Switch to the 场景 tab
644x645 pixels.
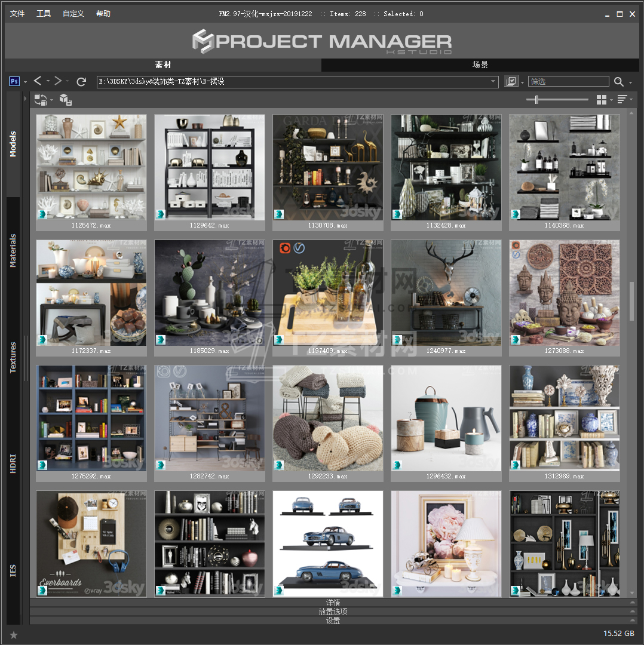pos(480,64)
